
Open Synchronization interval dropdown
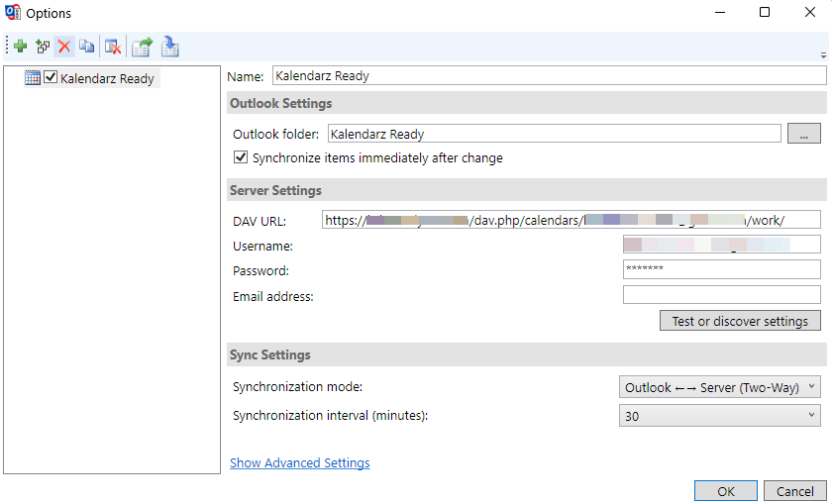pos(719,416)
